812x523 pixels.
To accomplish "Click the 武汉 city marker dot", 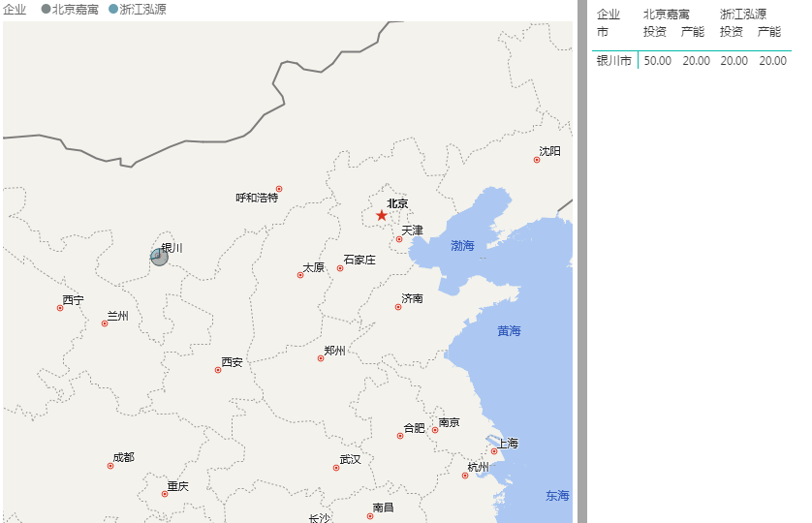I will (336, 468).
